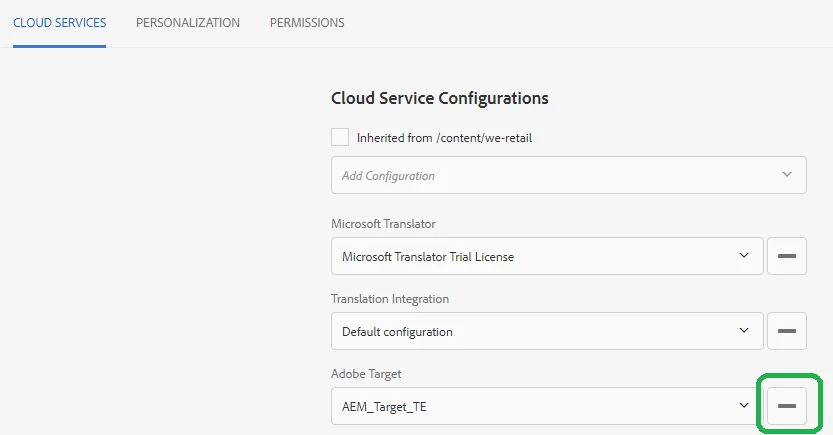Viewport: 833px width, 435px height.
Task: Click chevron arrow of AEM_Target_TE dropdown
Action: [744, 405]
